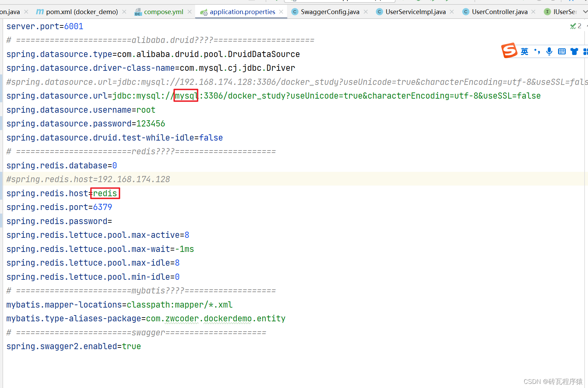The width and height of the screenshot is (588, 388).
Task: Close the SwaggerConfig.java tab
Action: tap(366, 12)
